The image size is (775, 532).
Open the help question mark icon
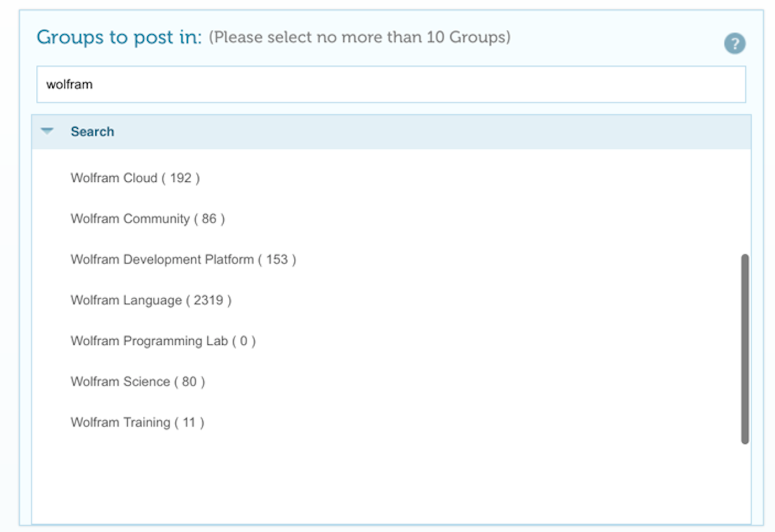click(734, 44)
